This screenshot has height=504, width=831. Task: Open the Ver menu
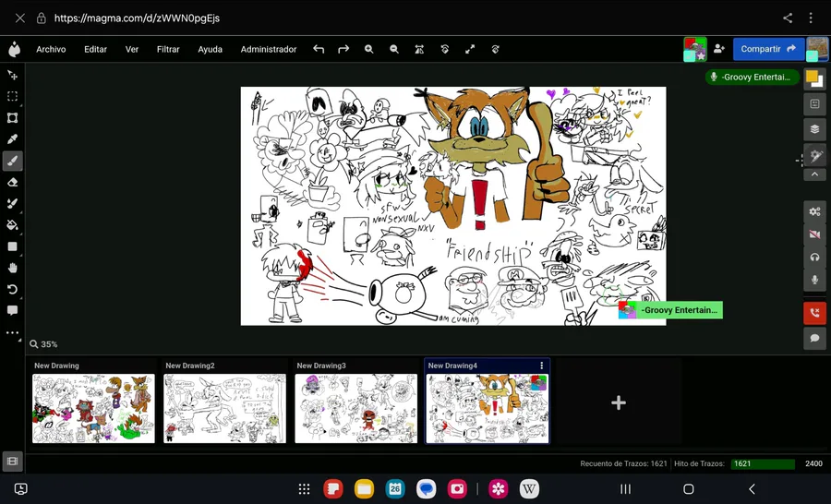[132, 49]
